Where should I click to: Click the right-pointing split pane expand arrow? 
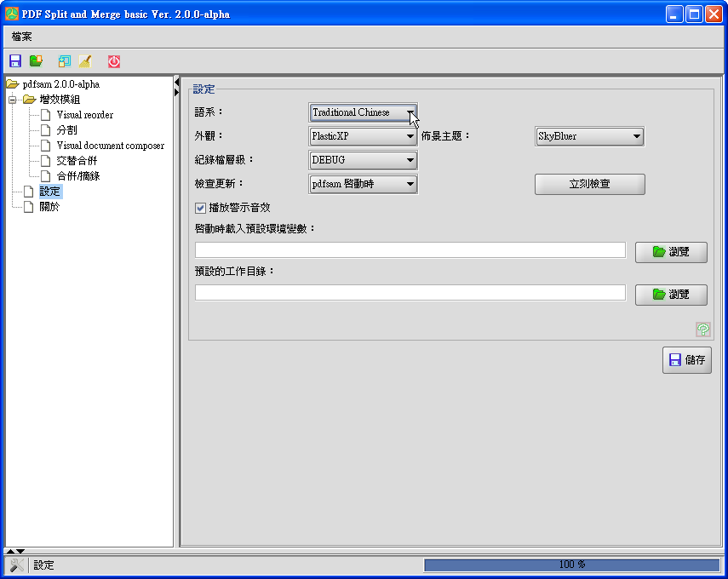click(x=176, y=93)
